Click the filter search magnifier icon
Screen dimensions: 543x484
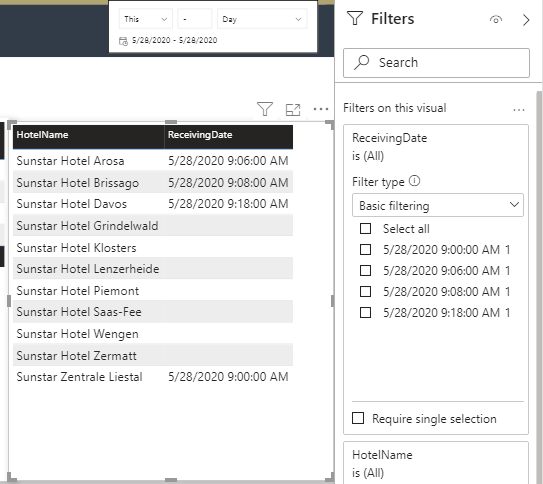[x=362, y=63]
